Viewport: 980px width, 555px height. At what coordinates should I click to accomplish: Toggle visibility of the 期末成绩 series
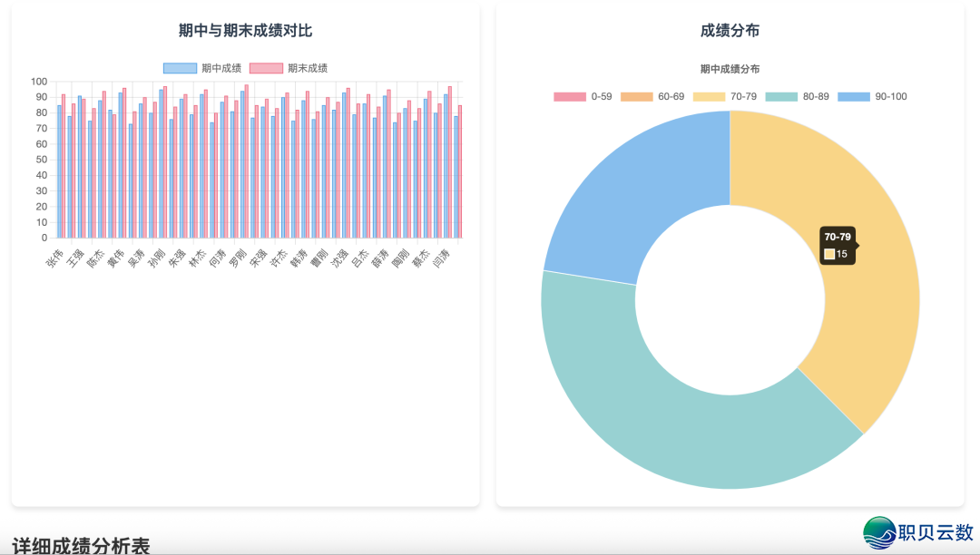(x=267, y=67)
